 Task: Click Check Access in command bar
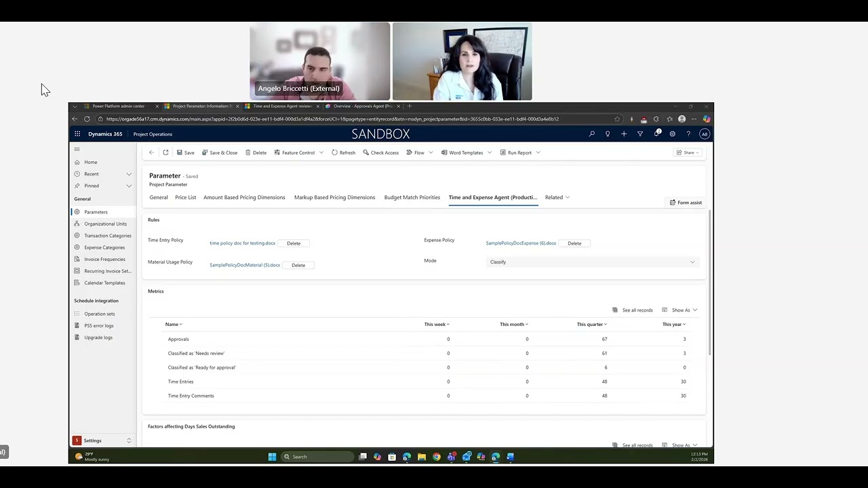click(380, 152)
